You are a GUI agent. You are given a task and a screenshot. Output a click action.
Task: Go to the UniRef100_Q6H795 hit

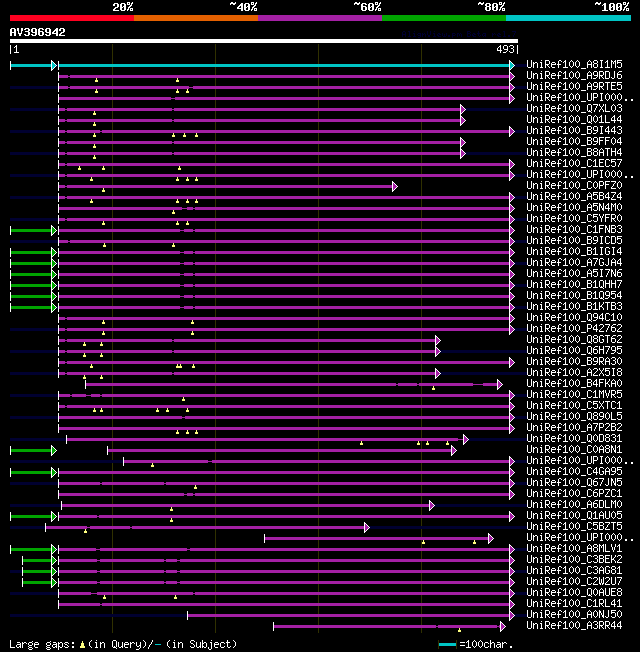tap(574, 351)
